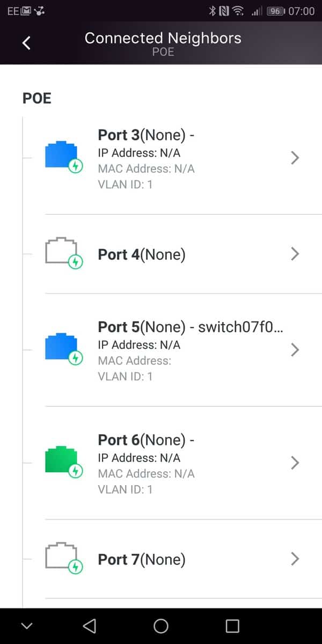322x644 pixels.
Task: Hide navigation bar with down chevron
Action: pos(27,626)
